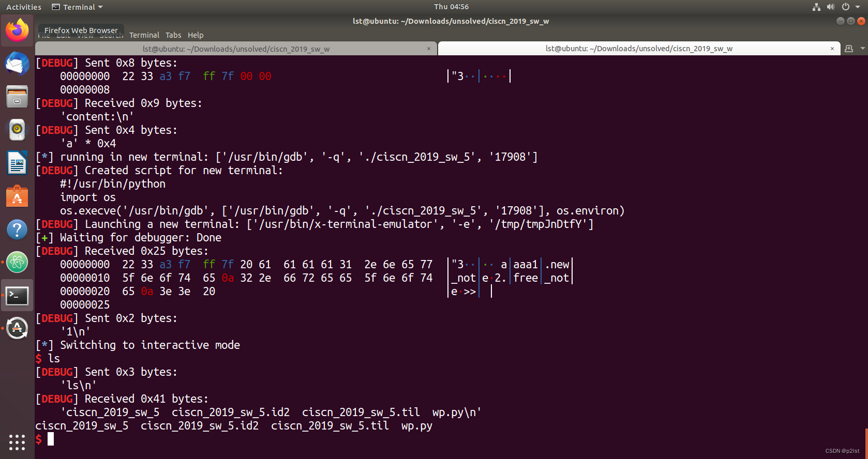Click the clock Thu 04:56
This screenshot has width=868, height=459.
click(x=451, y=7)
